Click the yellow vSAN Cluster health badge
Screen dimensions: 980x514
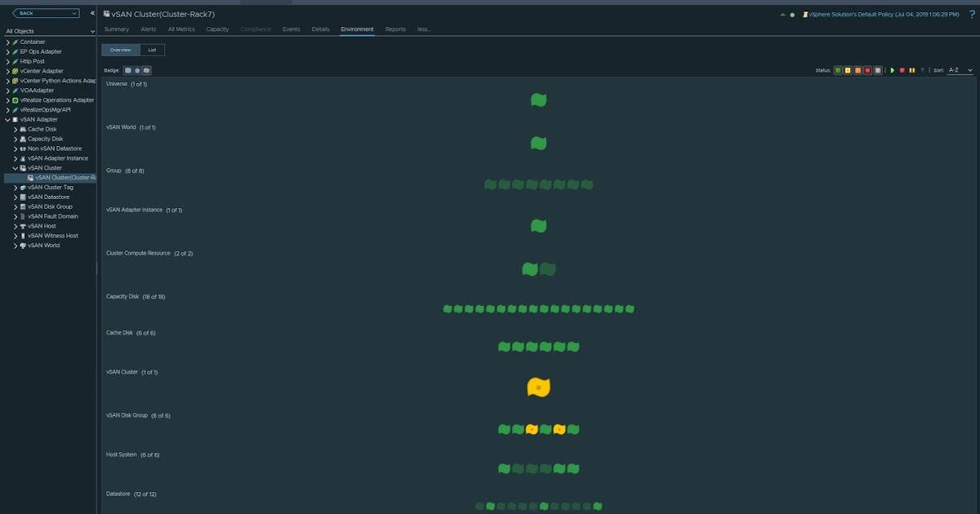pyautogui.click(x=538, y=388)
